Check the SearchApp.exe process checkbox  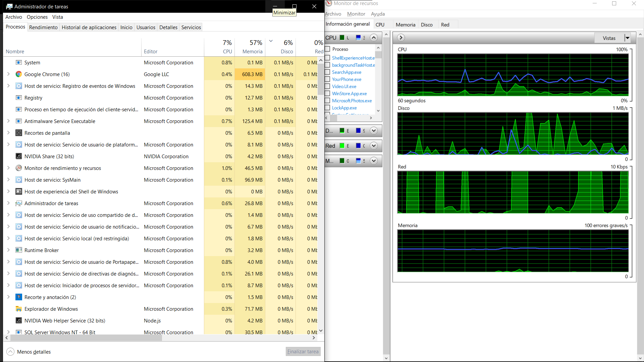coord(328,72)
